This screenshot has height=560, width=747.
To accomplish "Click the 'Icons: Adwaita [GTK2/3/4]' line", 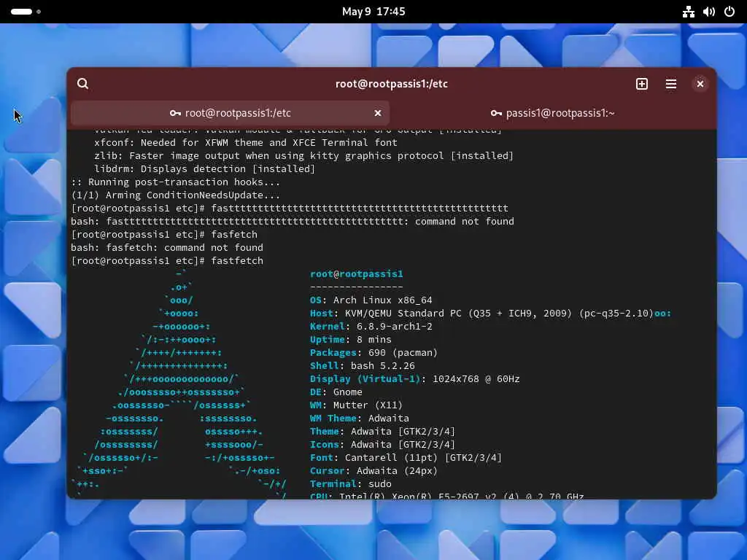I will point(382,444).
